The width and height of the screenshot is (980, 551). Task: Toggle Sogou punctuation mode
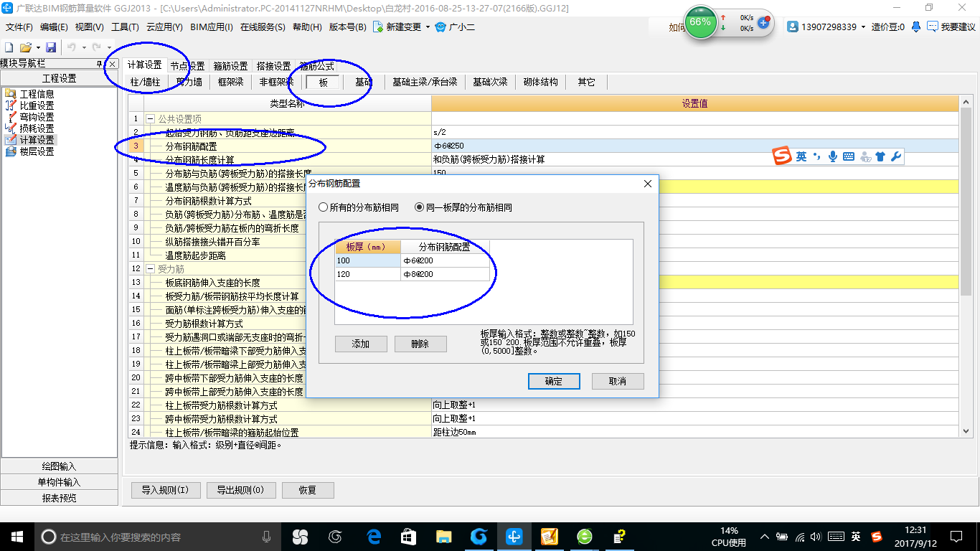(x=817, y=156)
